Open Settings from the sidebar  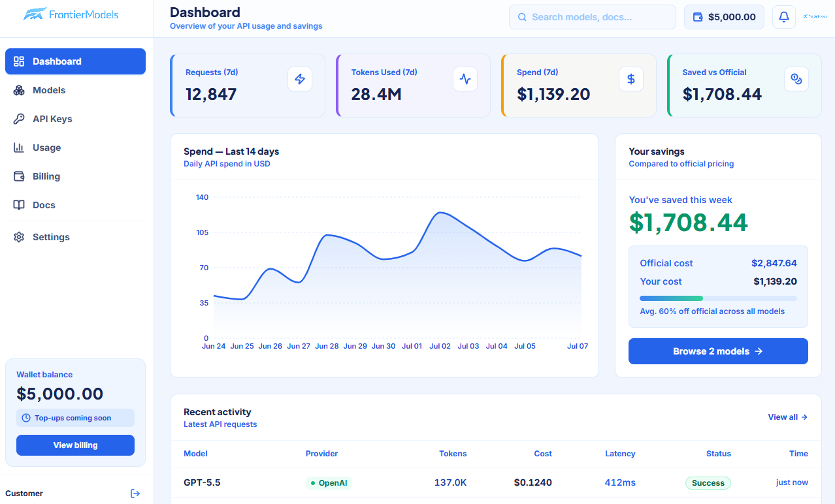point(75,237)
